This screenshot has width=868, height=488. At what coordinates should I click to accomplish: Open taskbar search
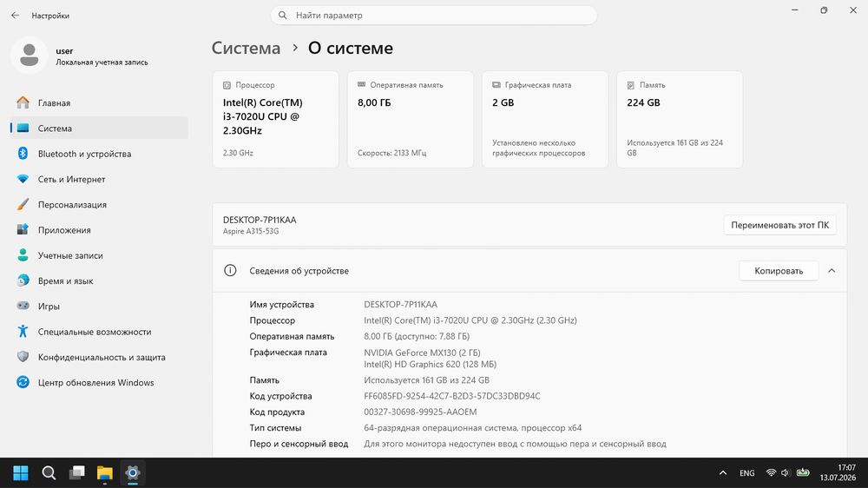(x=49, y=472)
